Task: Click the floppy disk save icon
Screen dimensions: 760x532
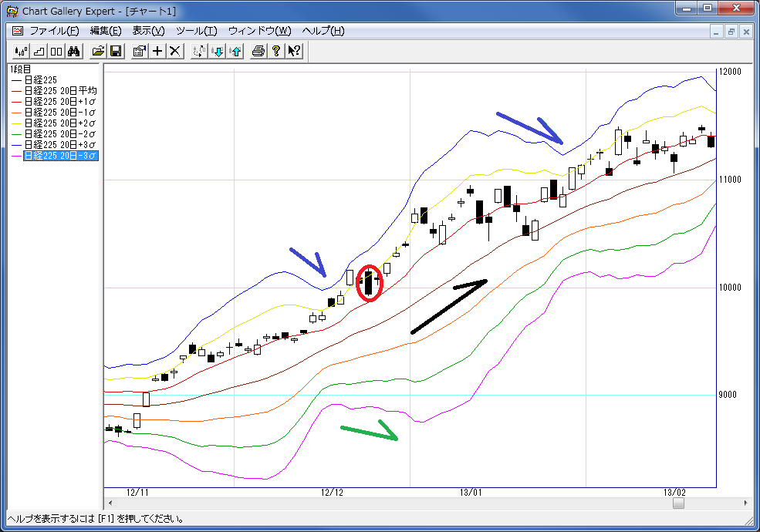Action: (116, 51)
